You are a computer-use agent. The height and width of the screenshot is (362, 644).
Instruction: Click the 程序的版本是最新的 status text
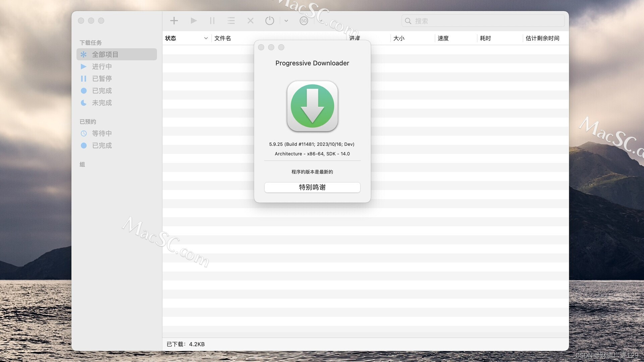312,172
